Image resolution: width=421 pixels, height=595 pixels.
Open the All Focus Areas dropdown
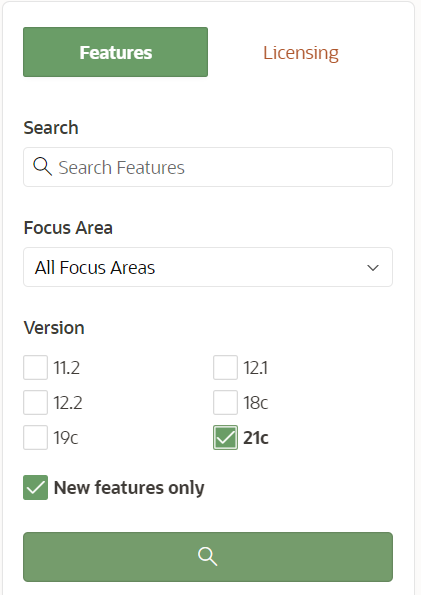click(x=208, y=267)
